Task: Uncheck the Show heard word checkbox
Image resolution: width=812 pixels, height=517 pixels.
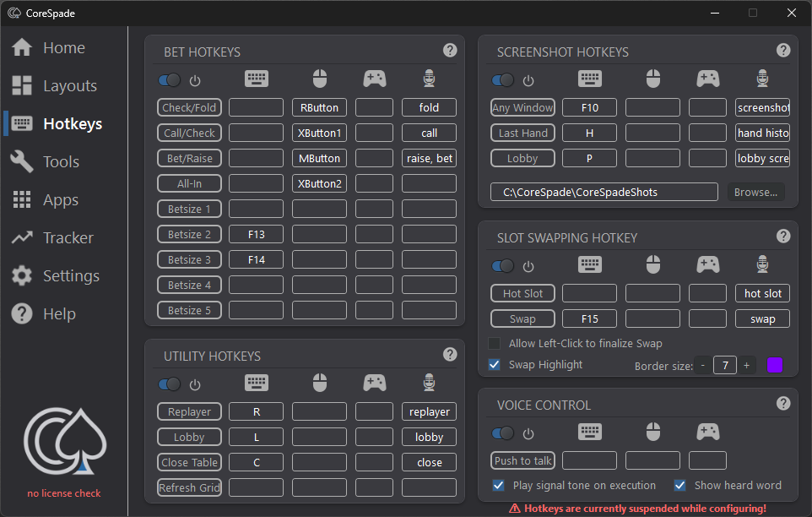Action: (680, 486)
